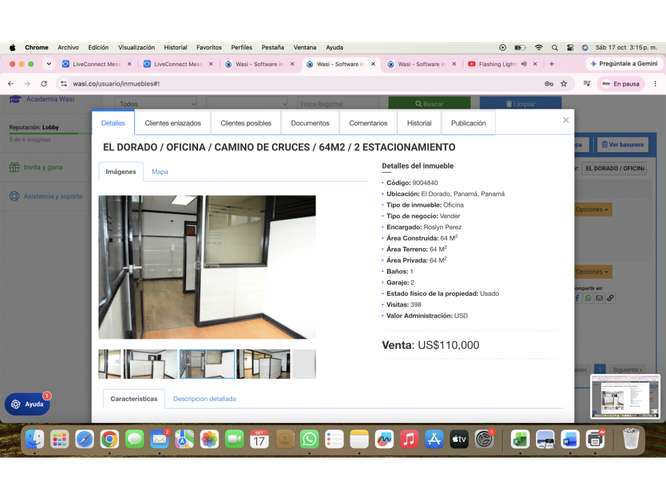Switch to the Clientes enlazados tab
This screenshot has height=499, width=666.
(x=172, y=123)
